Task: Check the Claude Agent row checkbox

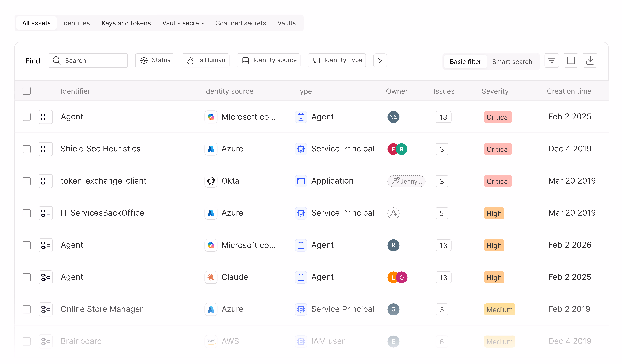Action: click(x=27, y=277)
